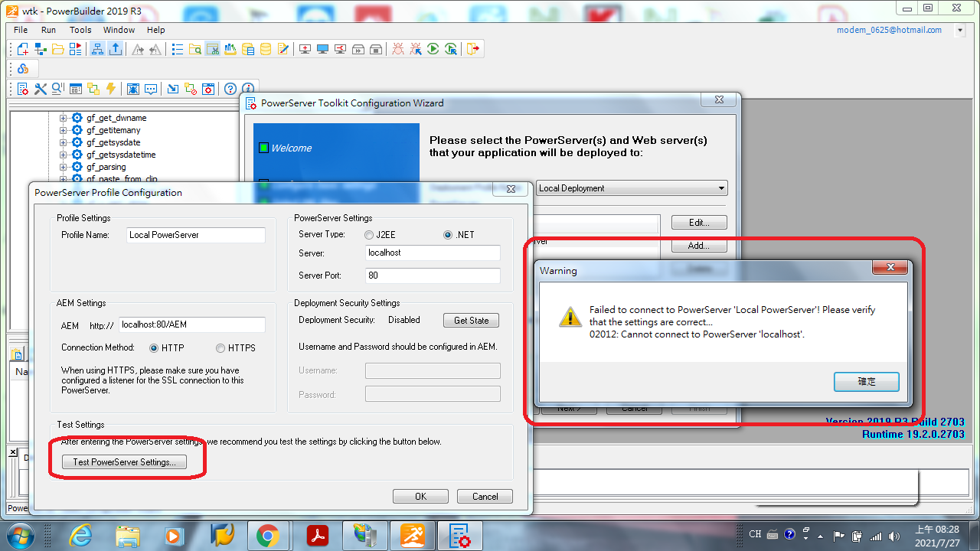The height and width of the screenshot is (551, 980).
Task: Click the Test PowerServer Settings button
Action: pyautogui.click(x=124, y=462)
